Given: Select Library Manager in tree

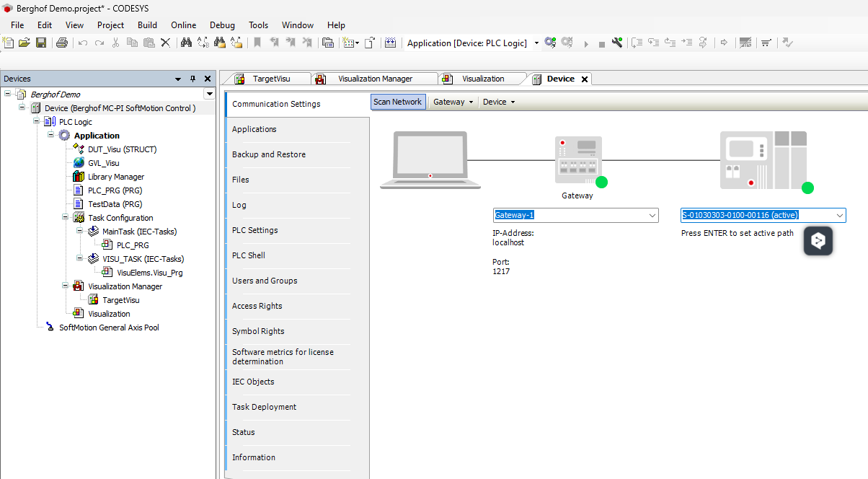Looking at the screenshot, I should [115, 177].
